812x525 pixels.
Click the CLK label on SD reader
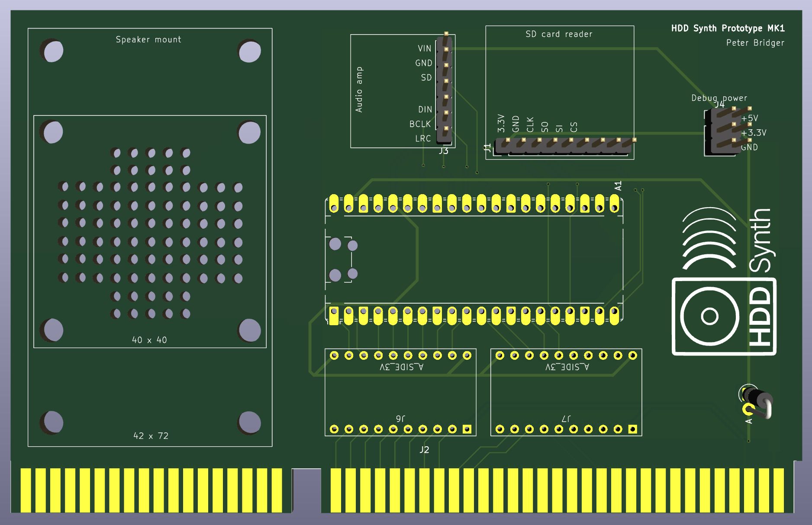[530, 125]
